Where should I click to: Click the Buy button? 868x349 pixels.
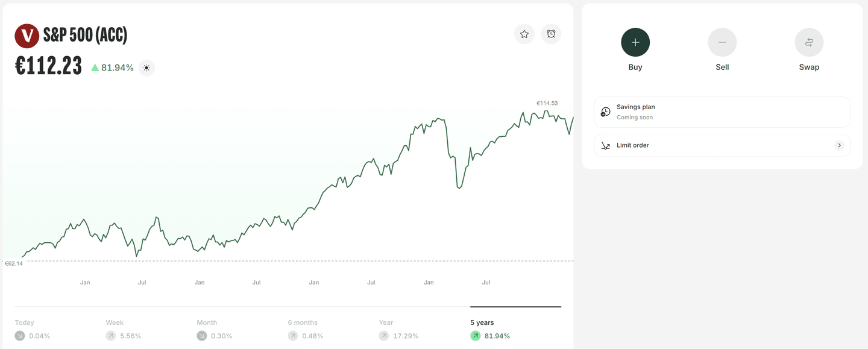(x=635, y=50)
